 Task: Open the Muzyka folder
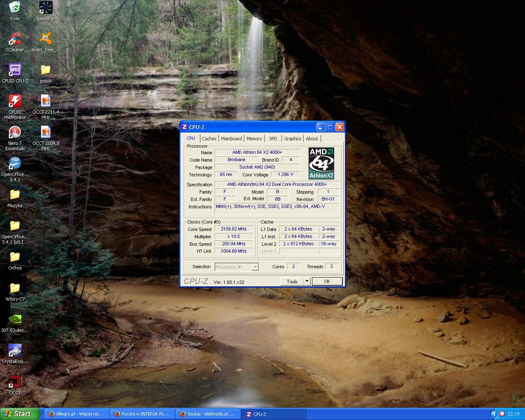15,194
